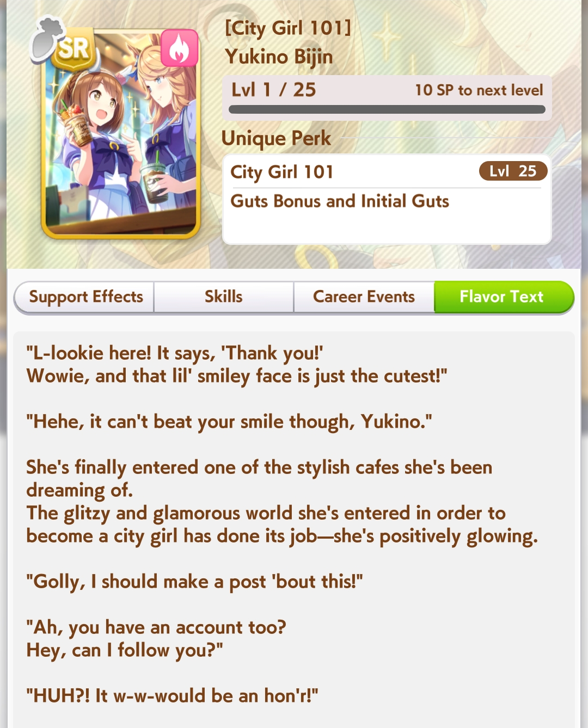The image size is (588, 728).
Task: Click the Unique Perk heading
Action: pos(276,138)
